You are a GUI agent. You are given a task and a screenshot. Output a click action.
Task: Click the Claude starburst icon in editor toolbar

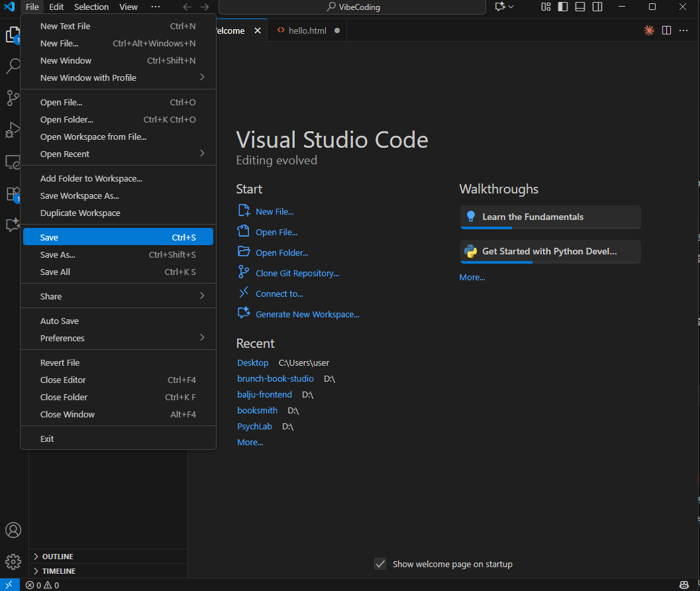tap(649, 30)
